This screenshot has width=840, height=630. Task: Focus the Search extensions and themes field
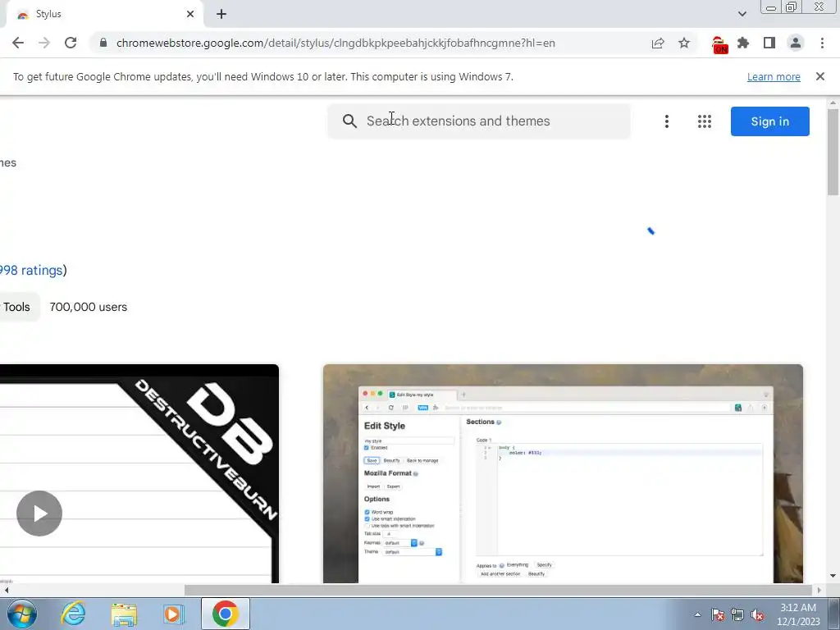tap(479, 121)
